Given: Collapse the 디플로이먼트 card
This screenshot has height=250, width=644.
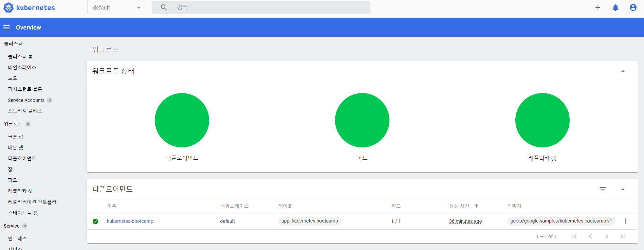Looking at the screenshot, I should pos(623,189).
